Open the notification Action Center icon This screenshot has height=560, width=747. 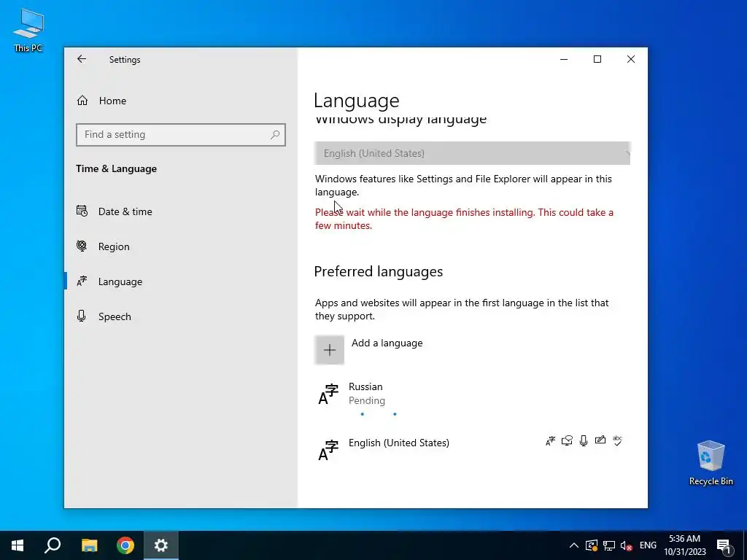(724, 546)
